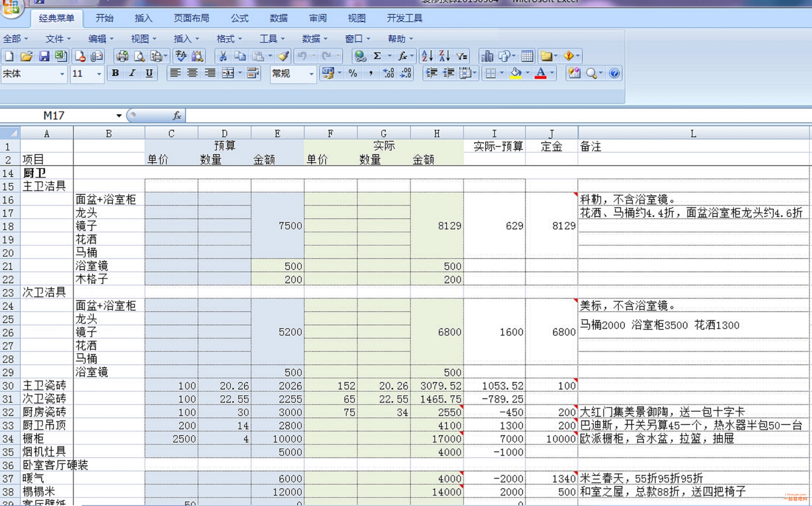Apply percent style with the % icon
Viewport: 812px width, 506px height.
click(x=352, y=73)
